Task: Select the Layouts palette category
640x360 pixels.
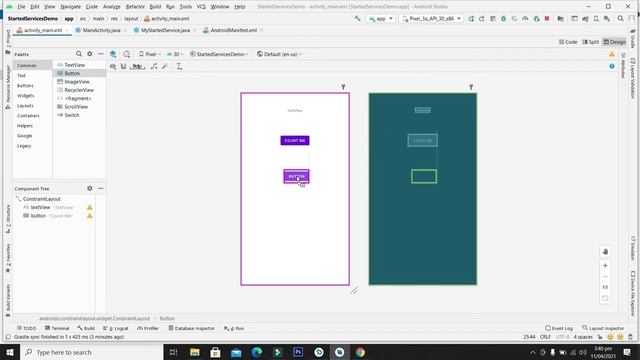Action: click(x=25, y=106)
